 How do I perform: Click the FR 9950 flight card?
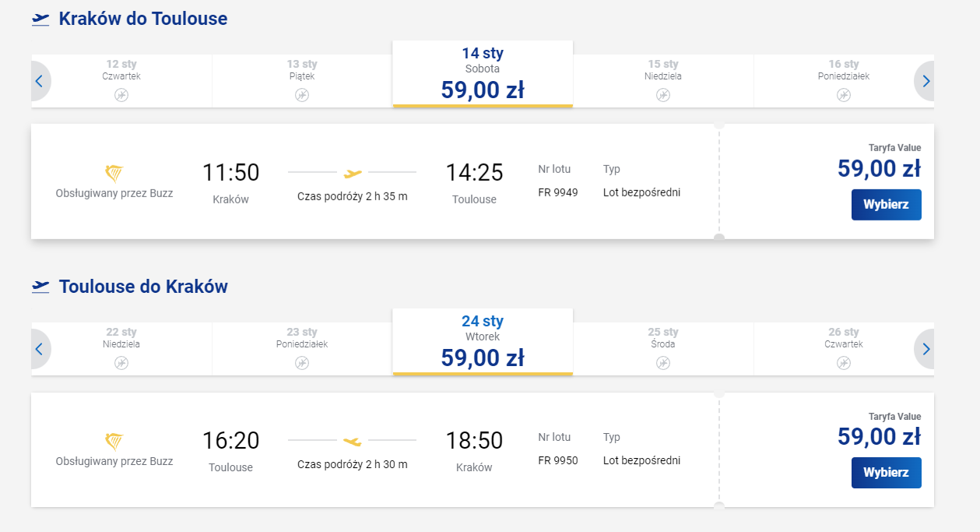[x=483, y=449]
